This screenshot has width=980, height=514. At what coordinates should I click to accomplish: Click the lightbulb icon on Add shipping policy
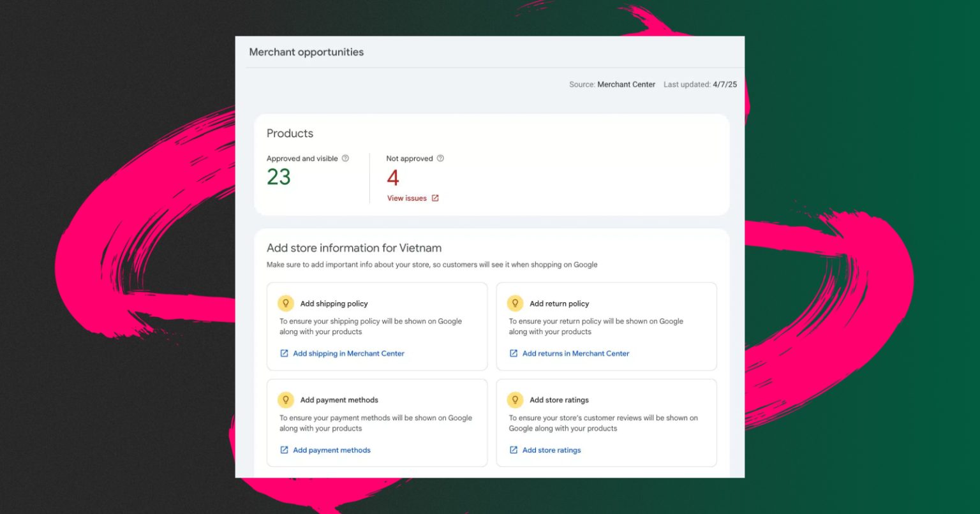(x=286, y=304)
